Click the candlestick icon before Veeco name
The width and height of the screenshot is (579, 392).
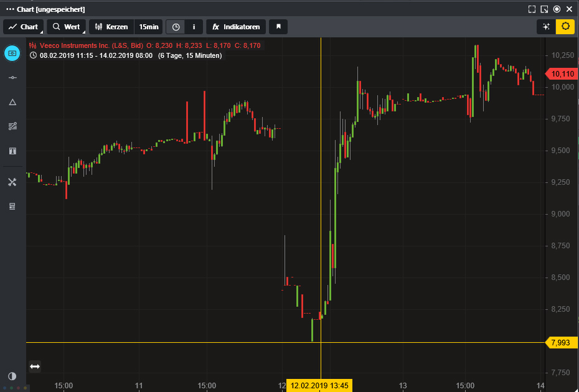[33, 46]
